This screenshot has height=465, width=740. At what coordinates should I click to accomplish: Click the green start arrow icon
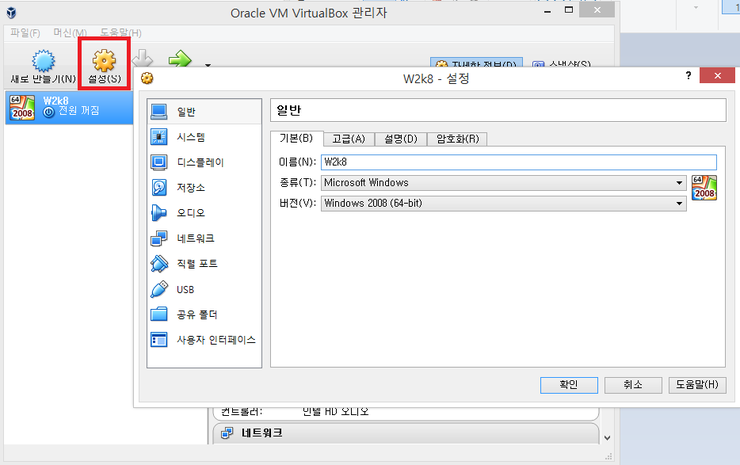pos(180,60)
